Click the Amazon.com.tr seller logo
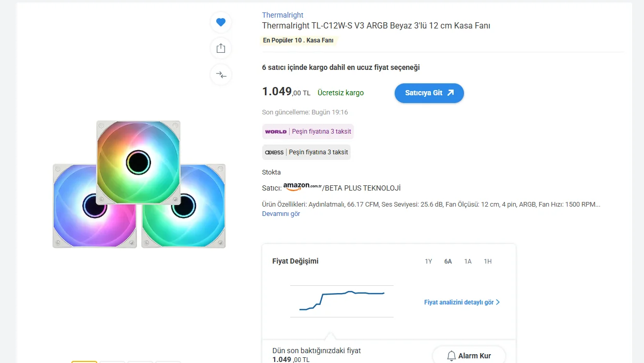Screen dimensions: 644x363 (x=303, y=186)
